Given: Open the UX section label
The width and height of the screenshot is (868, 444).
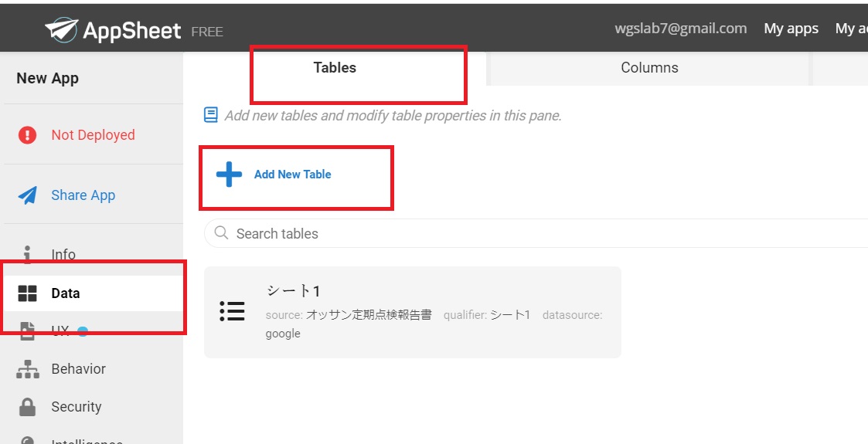Looking at the screenshot, I should click(60, 330).
